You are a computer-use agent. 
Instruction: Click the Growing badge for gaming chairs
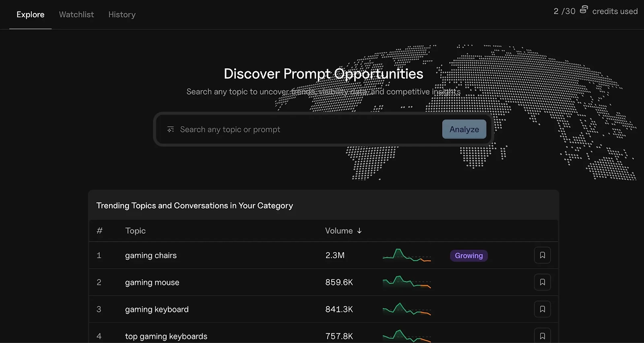tap(469, 256)
